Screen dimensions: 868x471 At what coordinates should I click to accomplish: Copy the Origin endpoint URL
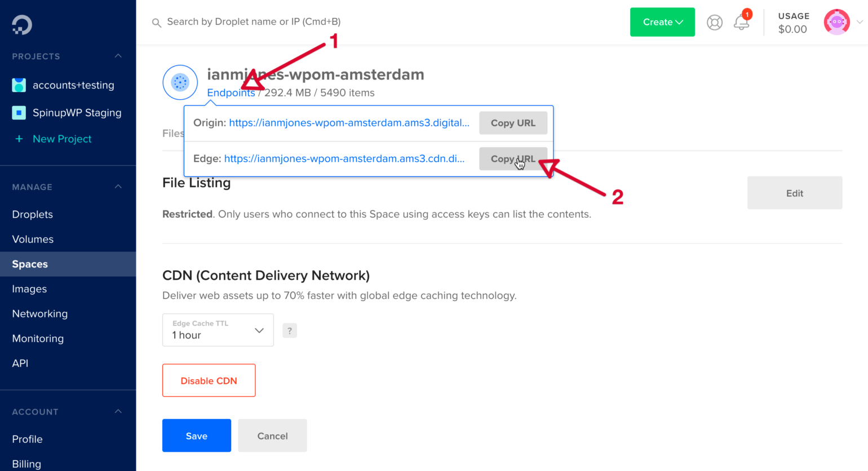[x=512, y=123]
